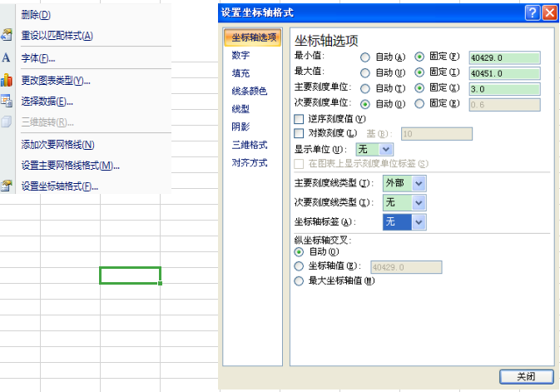This screenshot has height=392, width=560.
Task: Select 固定(I) radio for 最大值
Action: point(419,72)
